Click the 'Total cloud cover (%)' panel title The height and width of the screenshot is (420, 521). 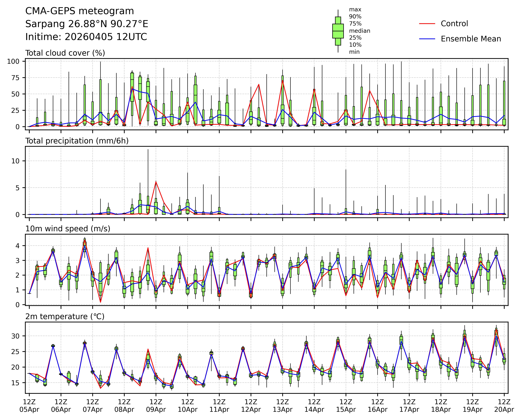(x=65, y=53)
